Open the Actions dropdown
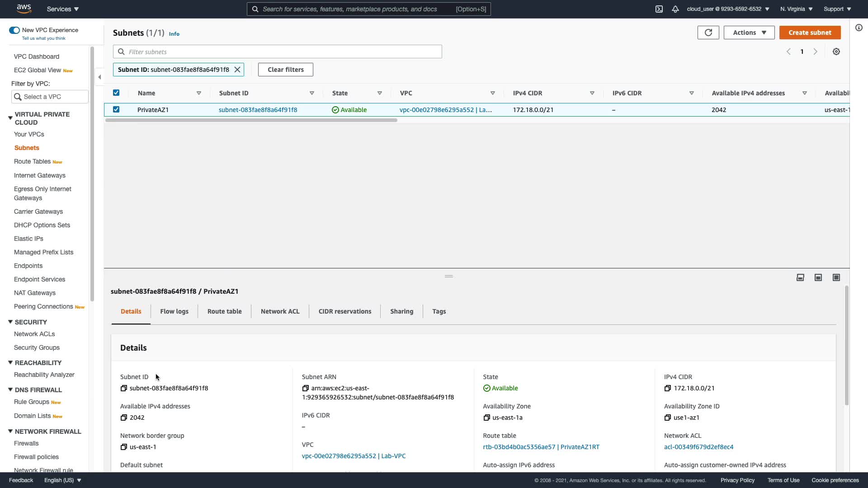 (x=749, y=33)
